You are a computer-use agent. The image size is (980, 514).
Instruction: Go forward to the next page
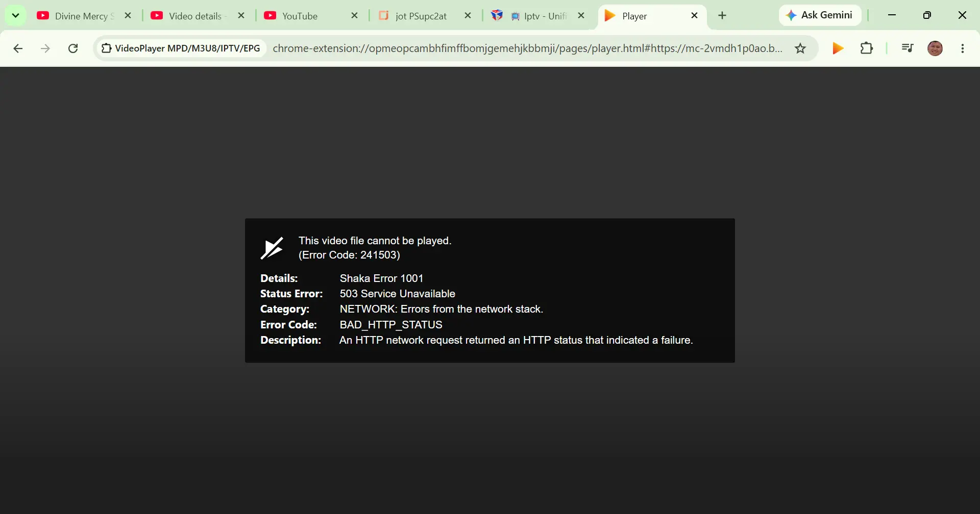tap(45, 48)
